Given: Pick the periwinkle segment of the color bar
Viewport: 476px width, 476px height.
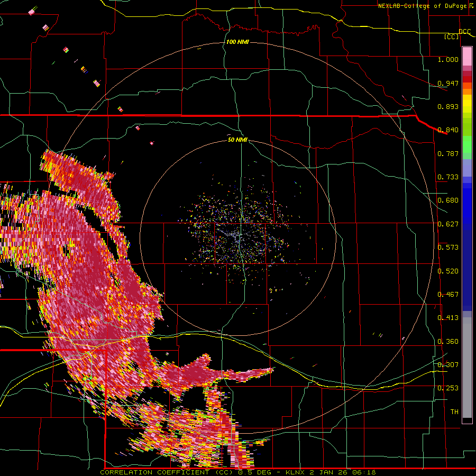Looking at the screenshot, I should tap(467, 168).
